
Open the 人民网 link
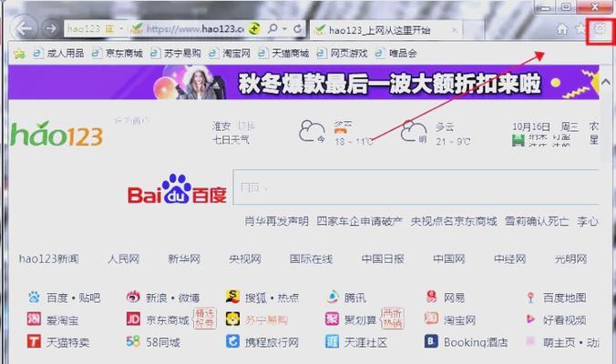pos(124,258)
